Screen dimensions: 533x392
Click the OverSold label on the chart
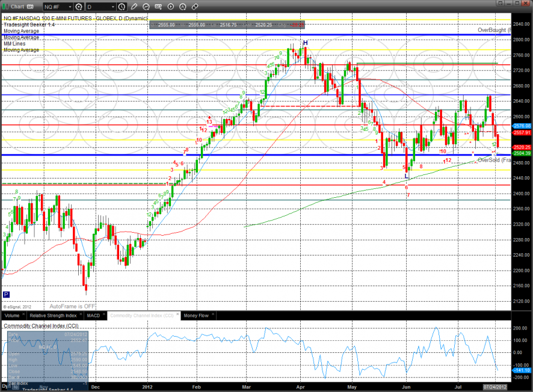494,160
